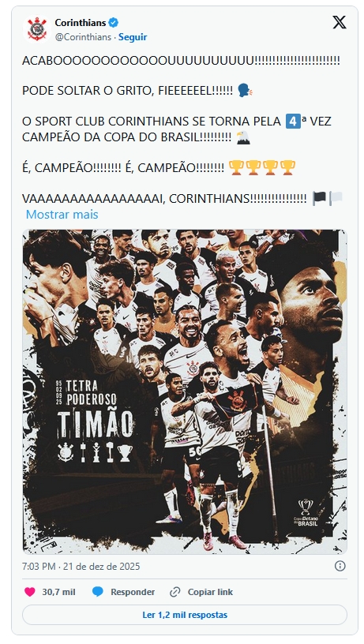Click the TETRA PODEROSO TIMÃO text
The width and height of the screenshot is (364, 644).
click(96, 409)
